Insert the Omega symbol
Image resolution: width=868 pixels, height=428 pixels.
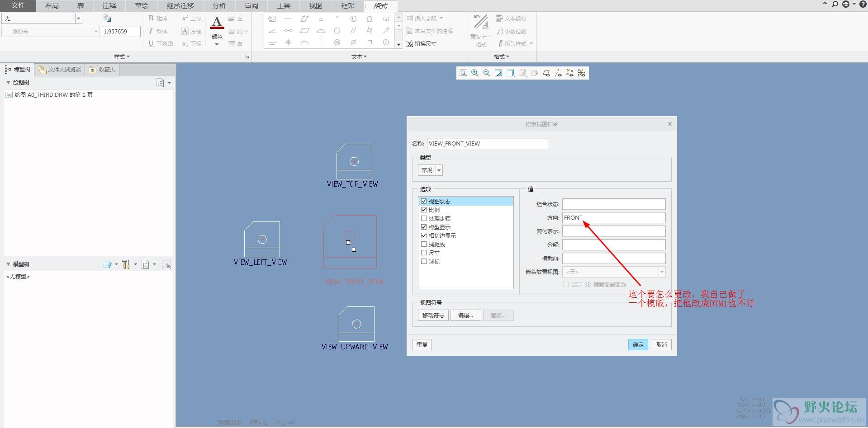pyautogui.click(x=370, y=19)
